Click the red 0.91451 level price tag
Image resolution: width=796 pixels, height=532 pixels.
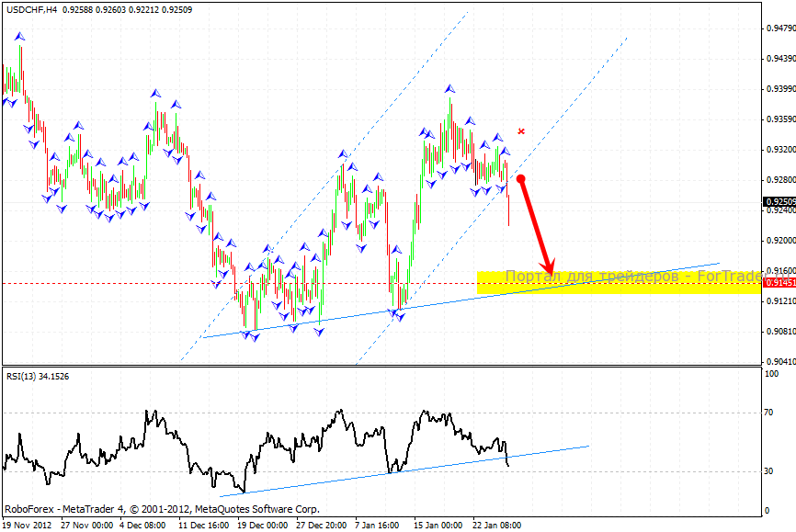point(779,283)
